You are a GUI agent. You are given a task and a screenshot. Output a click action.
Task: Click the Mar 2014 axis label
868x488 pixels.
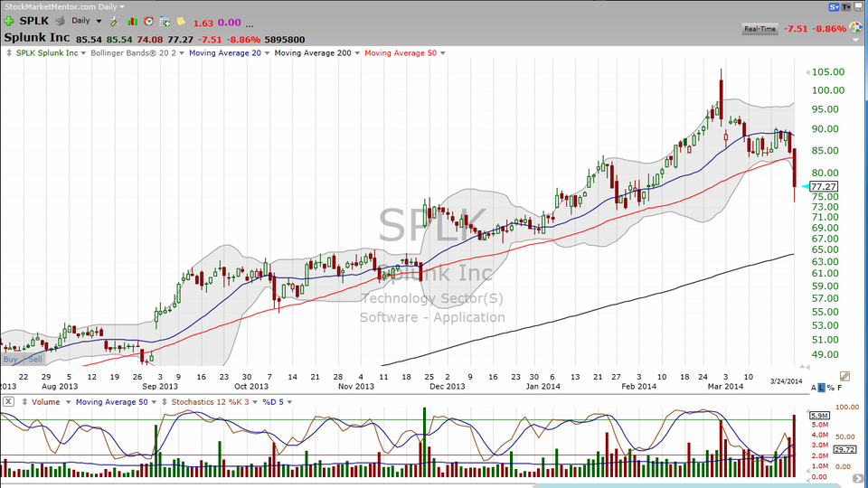click(x=725, y=386)
